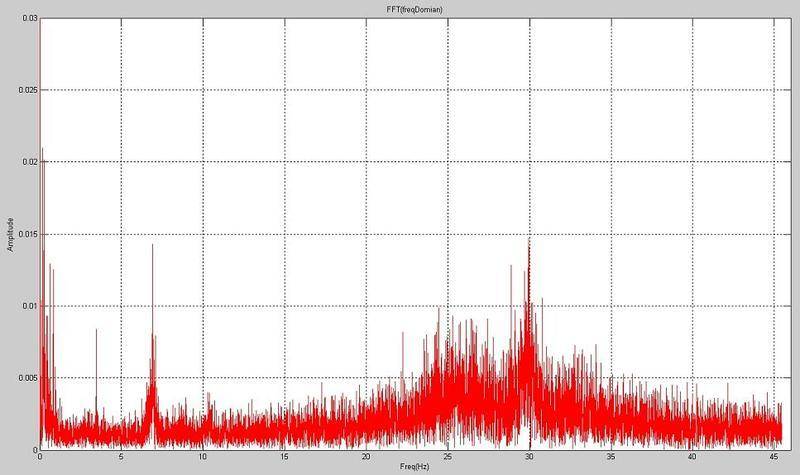Click the sharp peak near 7 Hz
The height and width of the screenshot is (475, 800).
point(153,246)
